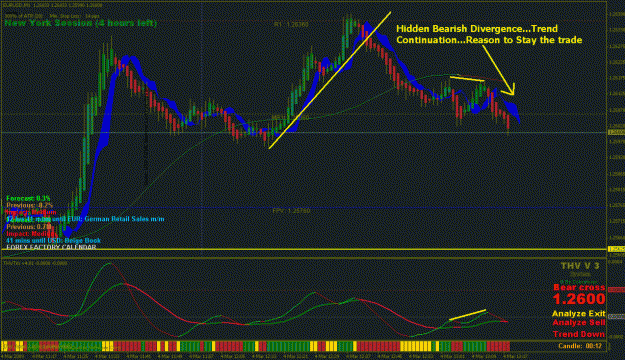Click the 'Hidden Bearish Divergence' annotation text
The image size is (625, 360).
click(458, 29)
